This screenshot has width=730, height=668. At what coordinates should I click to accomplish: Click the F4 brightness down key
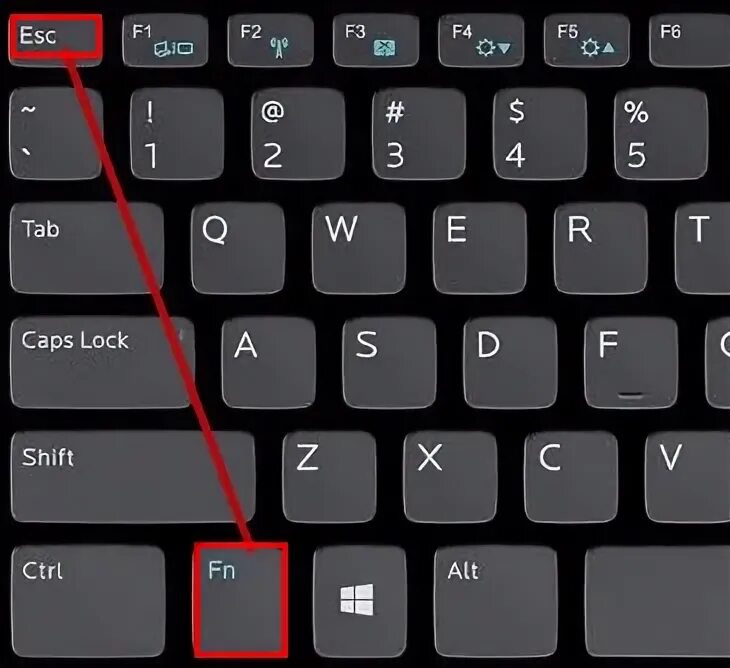pos(481,40)
